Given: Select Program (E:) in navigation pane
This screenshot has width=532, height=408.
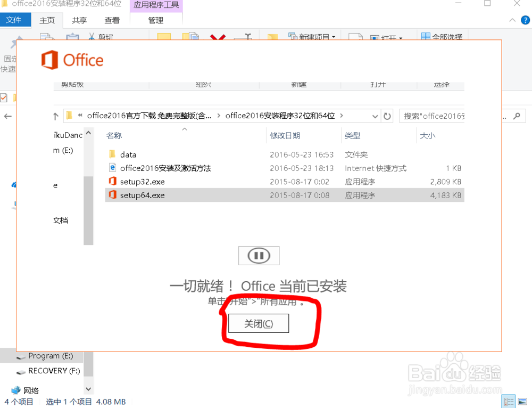Looking at the screenshot, I should (51, 356).
